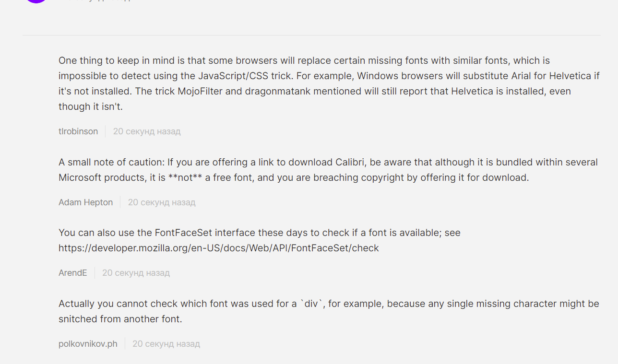Click the timestamp next to polkovnikov.ph
Screen dimensions: 618x364
[166, 344]
